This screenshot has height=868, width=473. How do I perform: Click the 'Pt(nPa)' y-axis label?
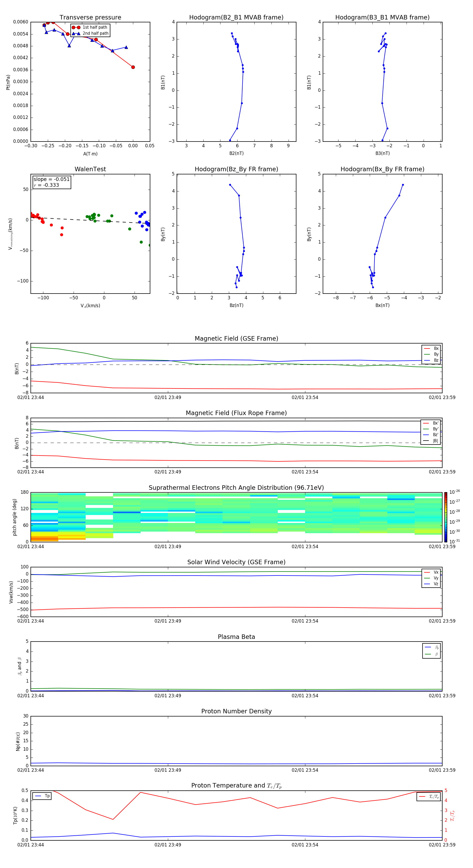pyautogui.click(x=8, y=82)
